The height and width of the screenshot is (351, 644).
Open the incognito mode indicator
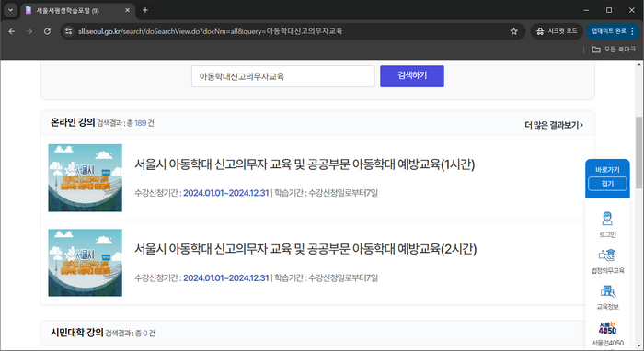tap(557, 31)
